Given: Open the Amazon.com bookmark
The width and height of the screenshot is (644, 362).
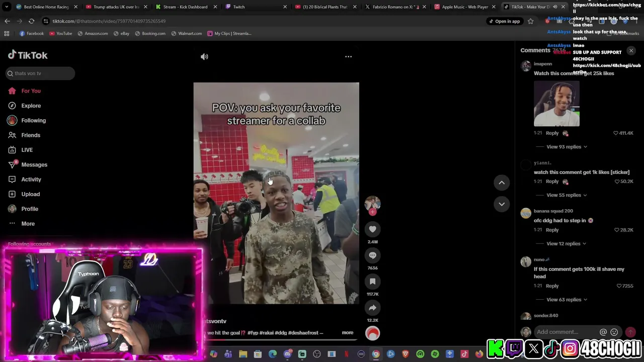Looking at the screenshot, I should (93, 34).
